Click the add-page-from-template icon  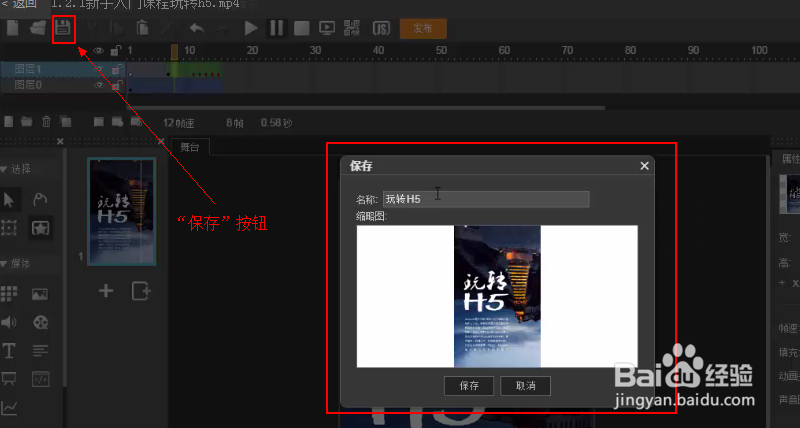pyautogui.click(x=141, y=291)
